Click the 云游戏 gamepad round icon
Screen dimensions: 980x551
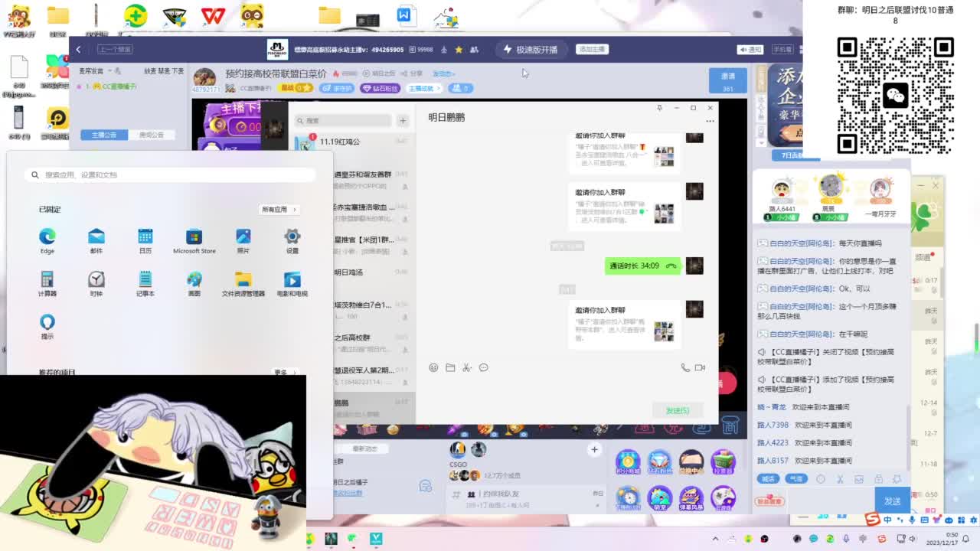(x=723, y=498)
